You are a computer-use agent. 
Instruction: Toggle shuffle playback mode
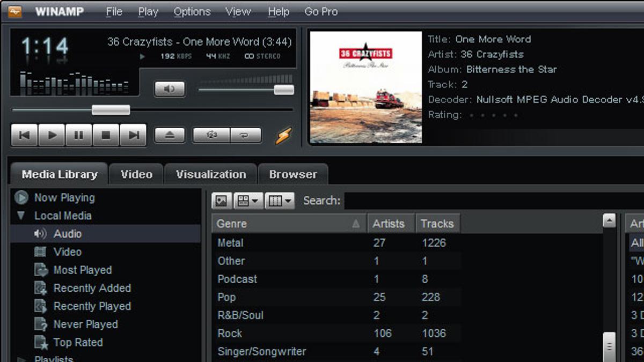[211, 135]
